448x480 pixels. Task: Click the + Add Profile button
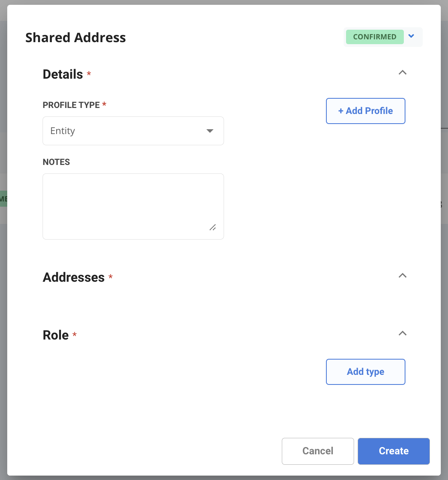click(366, 111)
